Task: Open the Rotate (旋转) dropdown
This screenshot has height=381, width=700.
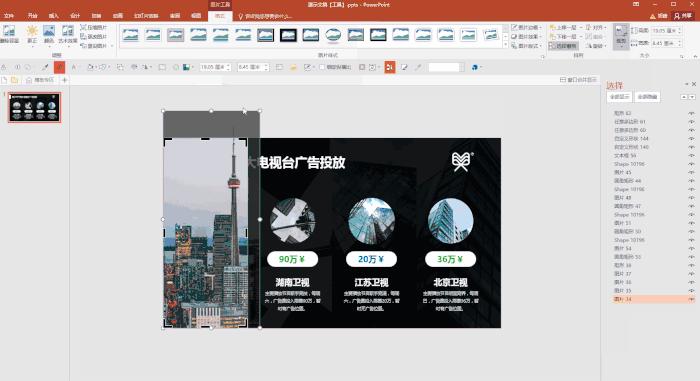Action: [x=596, y=46]
